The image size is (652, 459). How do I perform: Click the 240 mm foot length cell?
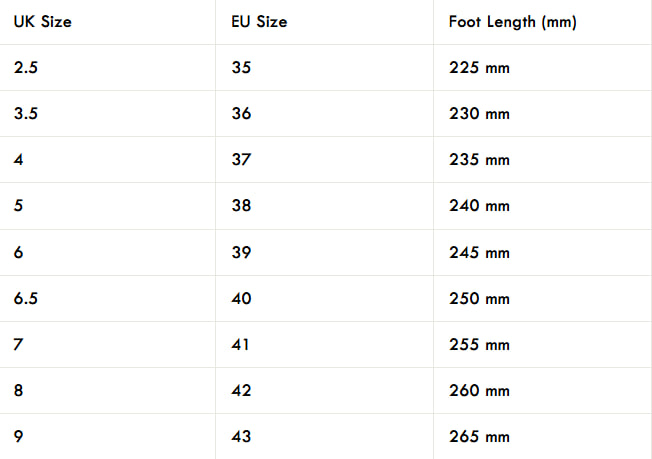click(x=479, y=206)
